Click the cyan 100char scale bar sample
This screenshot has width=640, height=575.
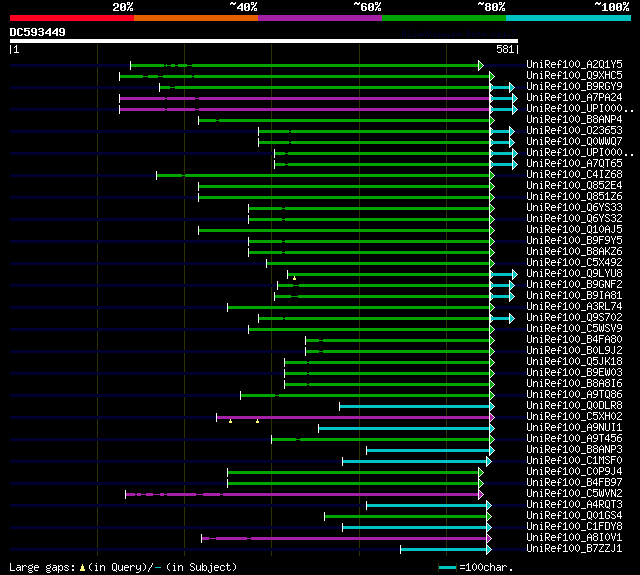coord(447,567)
